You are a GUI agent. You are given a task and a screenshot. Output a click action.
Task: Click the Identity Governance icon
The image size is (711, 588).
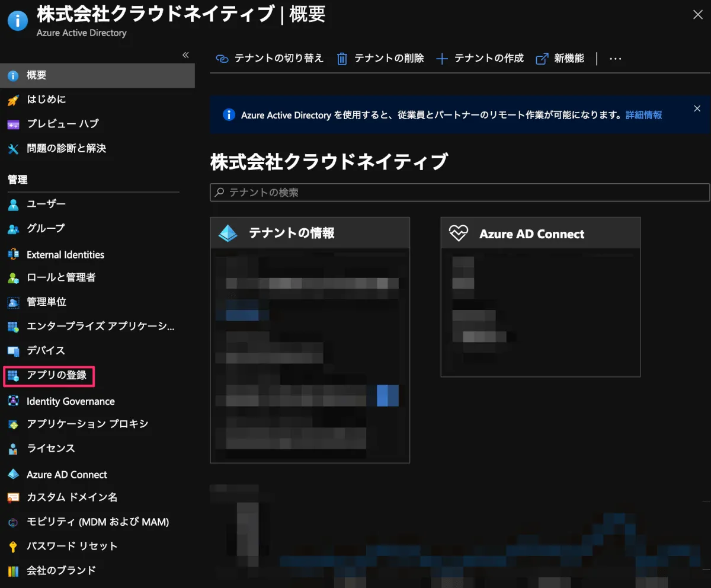[x=13, y=401]
